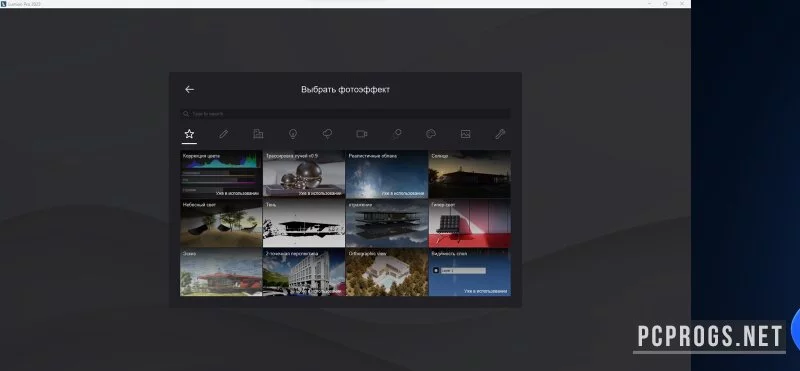Choose the Реалистичные облака effect
Screen dimensions: 800x371
387,174
